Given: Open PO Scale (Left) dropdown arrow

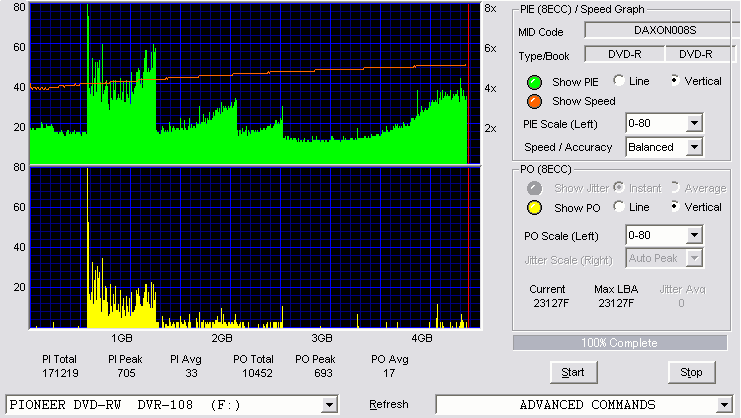Looking at the screenshot, I should point(694,235).
